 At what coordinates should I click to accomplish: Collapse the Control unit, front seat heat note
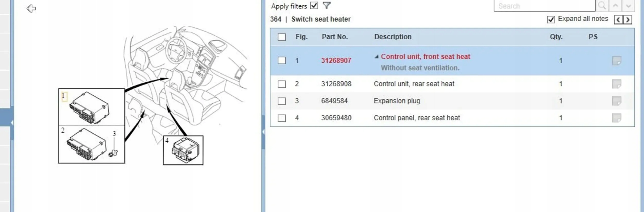coord(376,57)
